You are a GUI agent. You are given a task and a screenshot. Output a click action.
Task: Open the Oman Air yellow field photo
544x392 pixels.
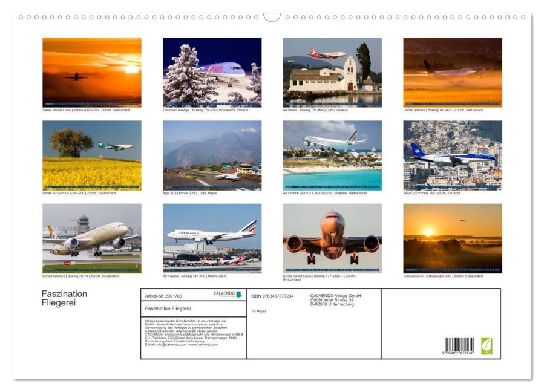coord(92,155)
